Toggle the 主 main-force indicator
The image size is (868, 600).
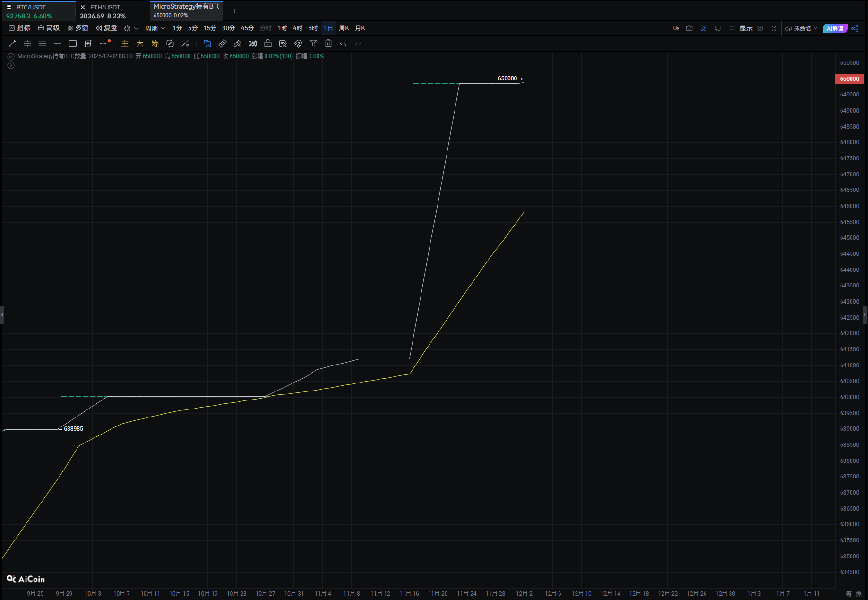125,43
